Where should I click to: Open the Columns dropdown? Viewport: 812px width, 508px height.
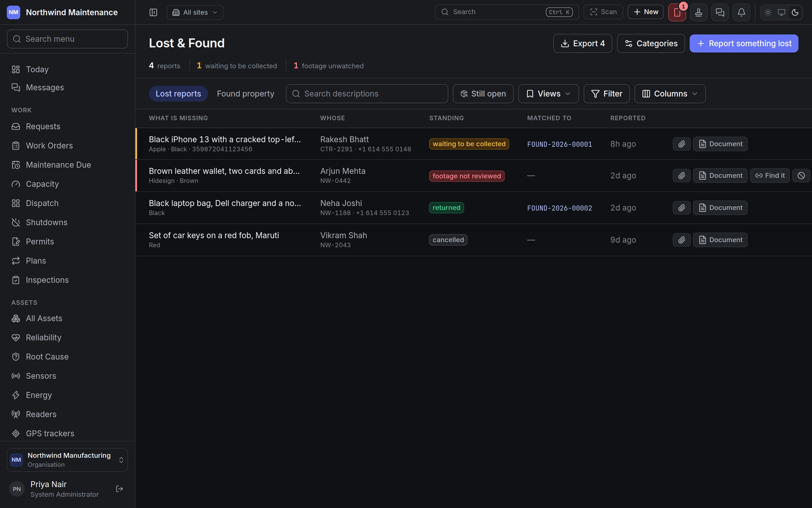click(x=670, y=94)
